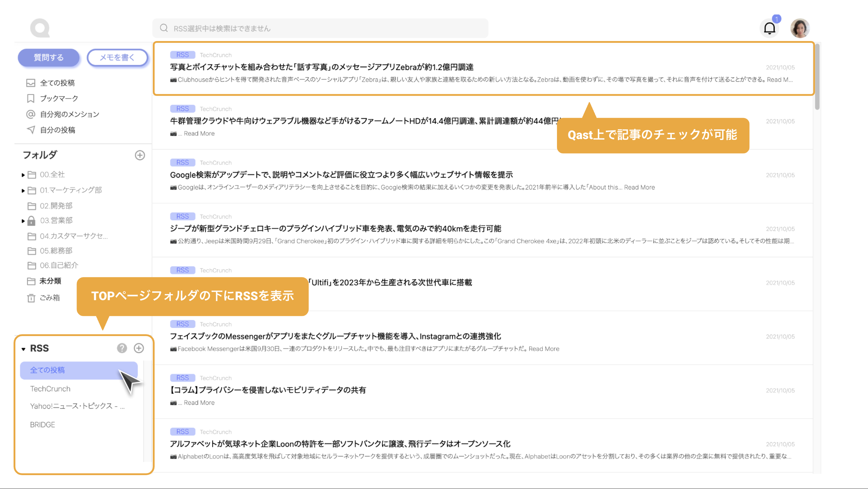Viewport: 868px width, 489px height.
Task: Click the folder icon of 06.自己紹介
Action: 32,265
